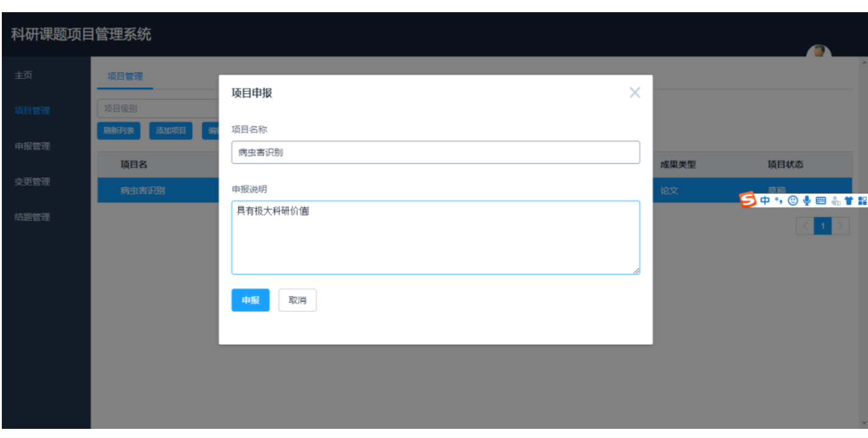Open the Sogou soft keyboard

[820, 201]
